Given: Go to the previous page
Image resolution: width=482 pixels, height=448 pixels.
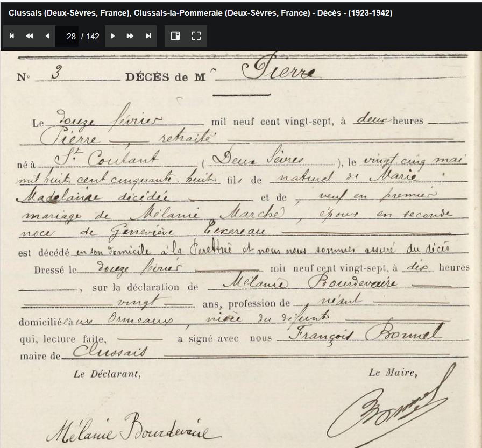Looking at the screenshot, I should click(47, 36).
